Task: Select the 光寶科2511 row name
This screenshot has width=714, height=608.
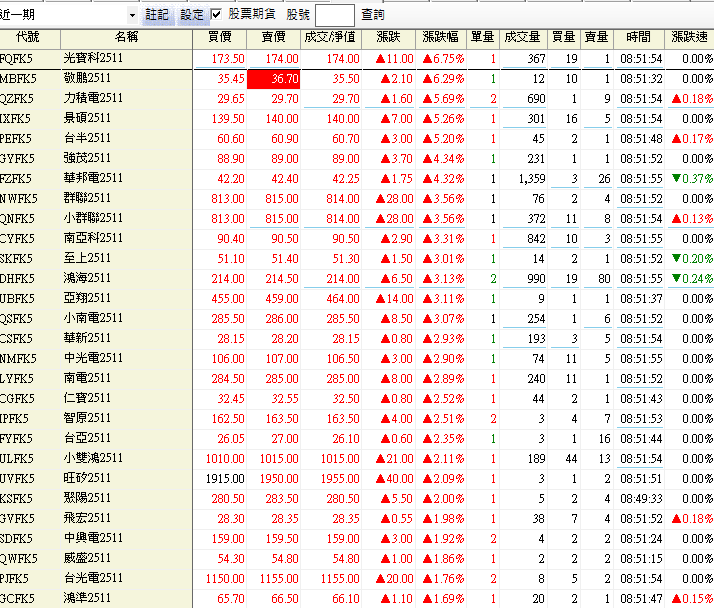Action: 93,59
